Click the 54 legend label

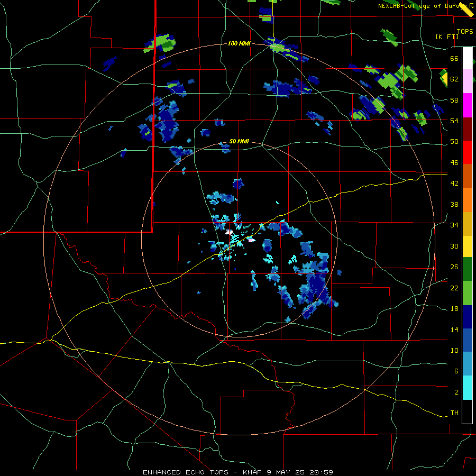point(454,121)
